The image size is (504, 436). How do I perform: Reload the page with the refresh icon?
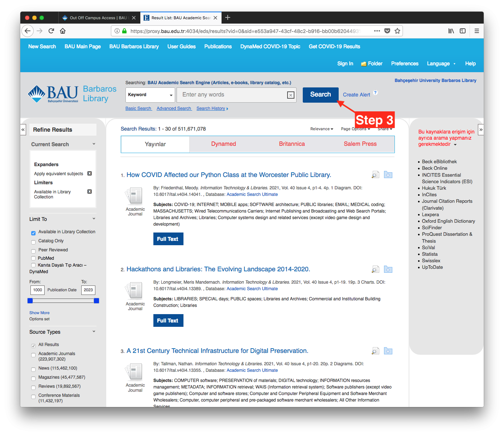(51, 31)
